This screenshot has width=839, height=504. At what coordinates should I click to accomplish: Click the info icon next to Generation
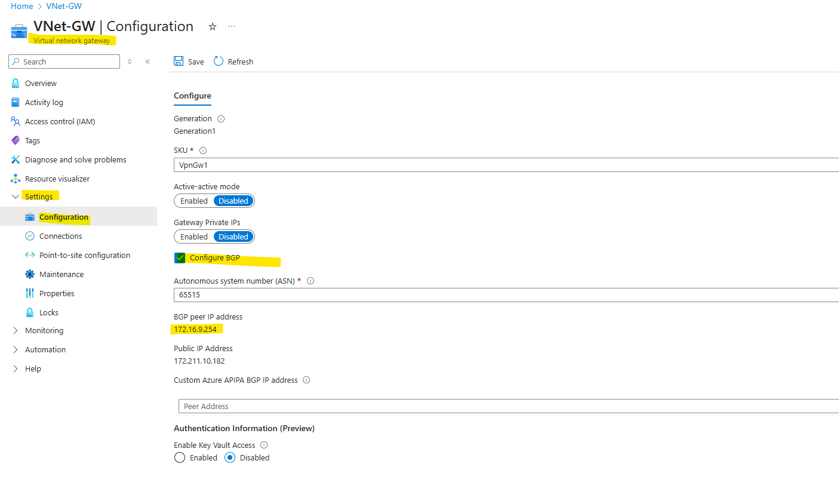(x=221, y=119)
